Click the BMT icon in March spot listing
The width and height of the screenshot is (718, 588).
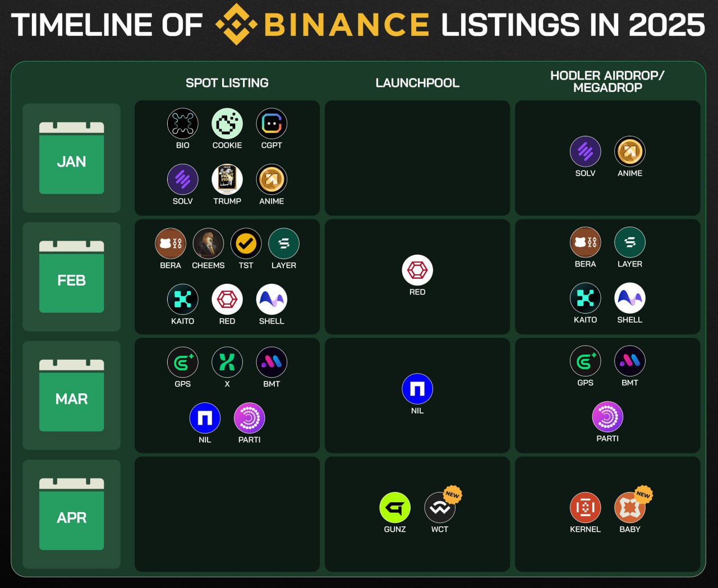pos(271,362)
